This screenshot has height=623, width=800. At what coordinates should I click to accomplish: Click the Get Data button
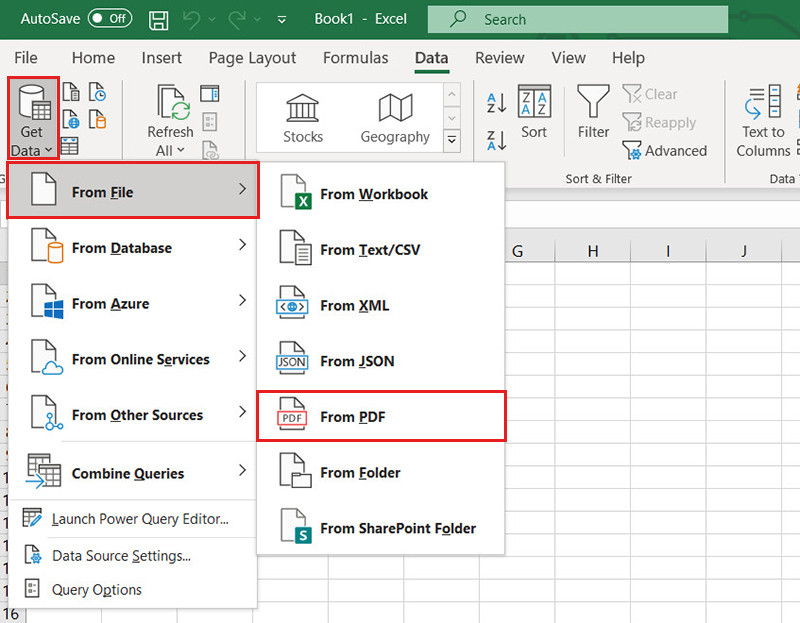pyautogui.click(x=32, y=119)
